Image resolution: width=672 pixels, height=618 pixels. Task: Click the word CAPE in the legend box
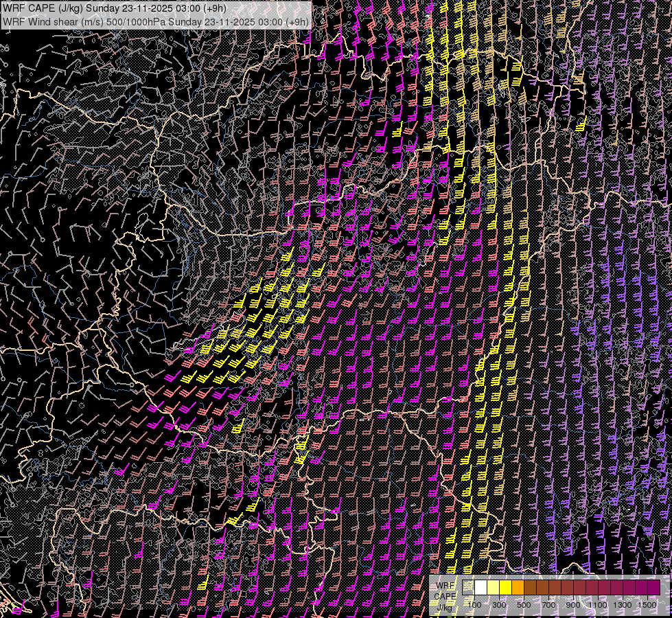(445, 596)
